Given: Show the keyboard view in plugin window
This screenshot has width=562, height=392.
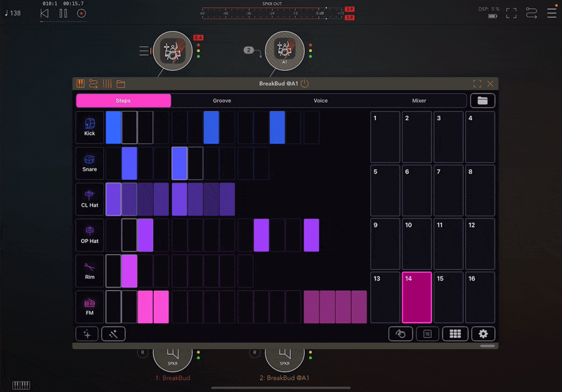Looking at the screenshot, I should [x=80, y=84].
